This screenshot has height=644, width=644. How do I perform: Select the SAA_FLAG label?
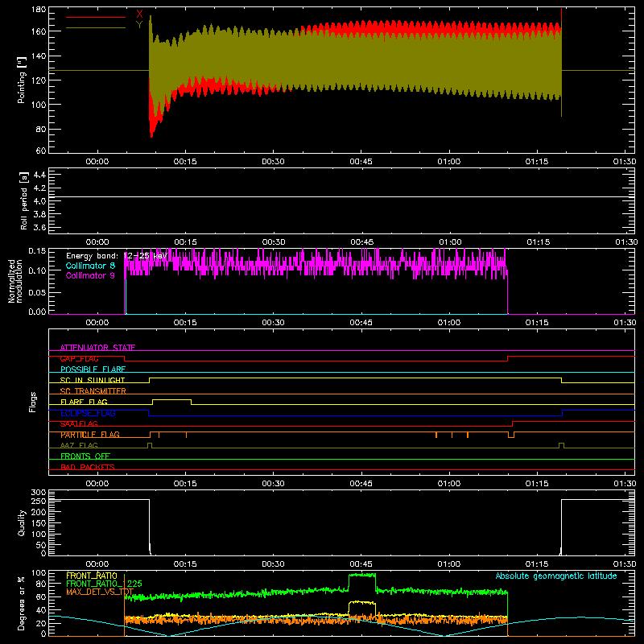coord(79,423)
